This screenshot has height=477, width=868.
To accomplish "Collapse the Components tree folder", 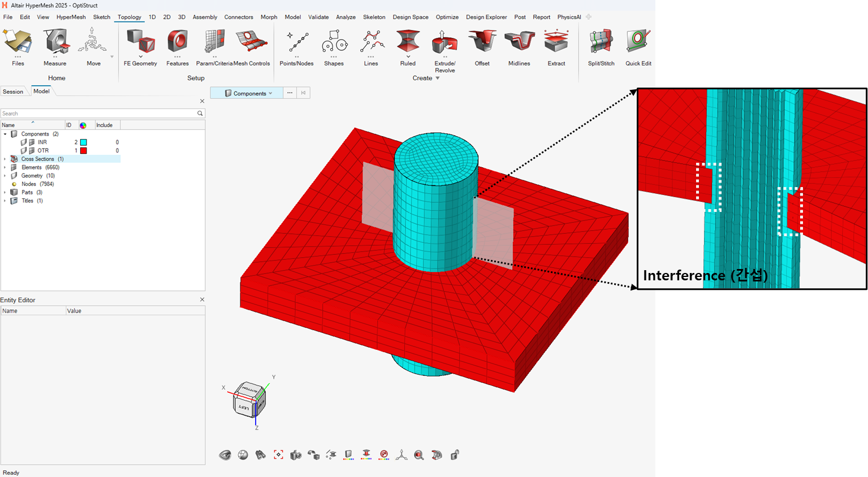I will (x=5, y=134).
